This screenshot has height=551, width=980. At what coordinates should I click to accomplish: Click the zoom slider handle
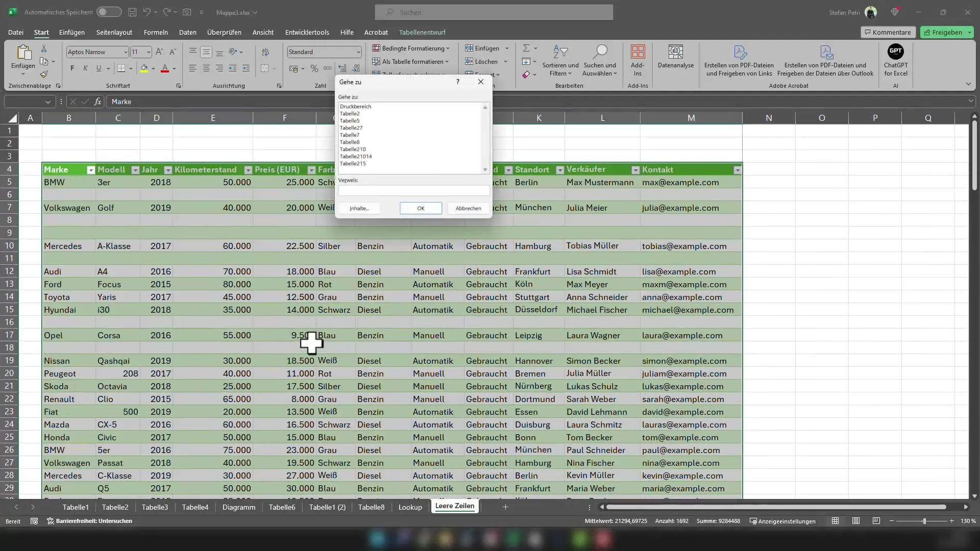924,521
